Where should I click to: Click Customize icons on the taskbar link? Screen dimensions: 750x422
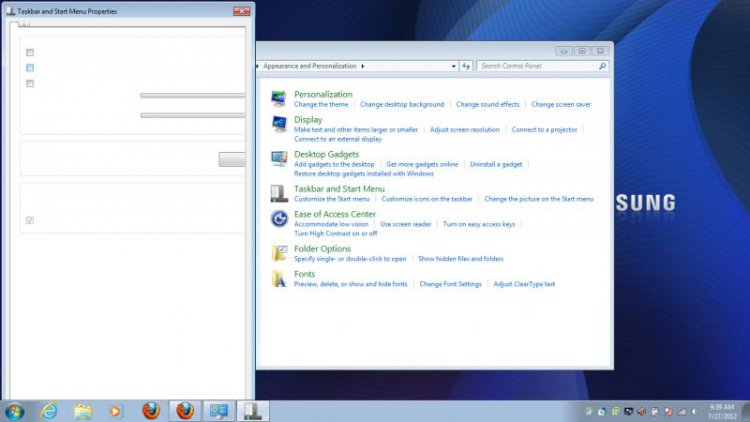pos(427,199)
